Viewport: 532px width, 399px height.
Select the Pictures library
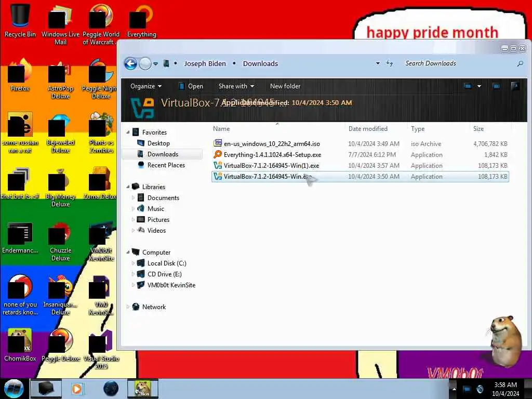click(158, 220)
